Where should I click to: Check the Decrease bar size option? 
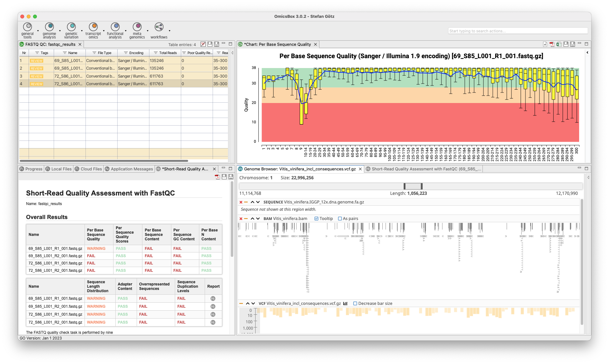pyautogui.click(x=355, y=304)
